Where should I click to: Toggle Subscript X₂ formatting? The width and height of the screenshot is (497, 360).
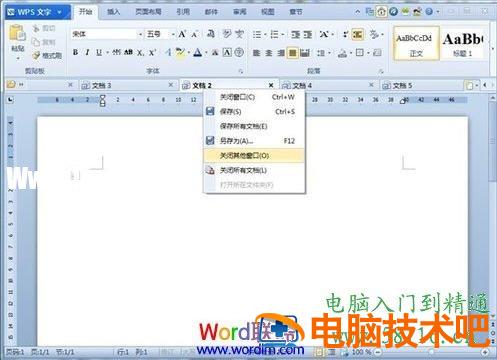[x=140, y=53]
